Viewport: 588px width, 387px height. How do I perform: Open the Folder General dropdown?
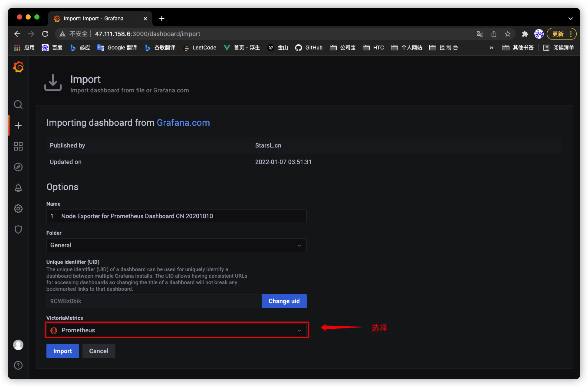pyautogui.click(x=176, y=245)
